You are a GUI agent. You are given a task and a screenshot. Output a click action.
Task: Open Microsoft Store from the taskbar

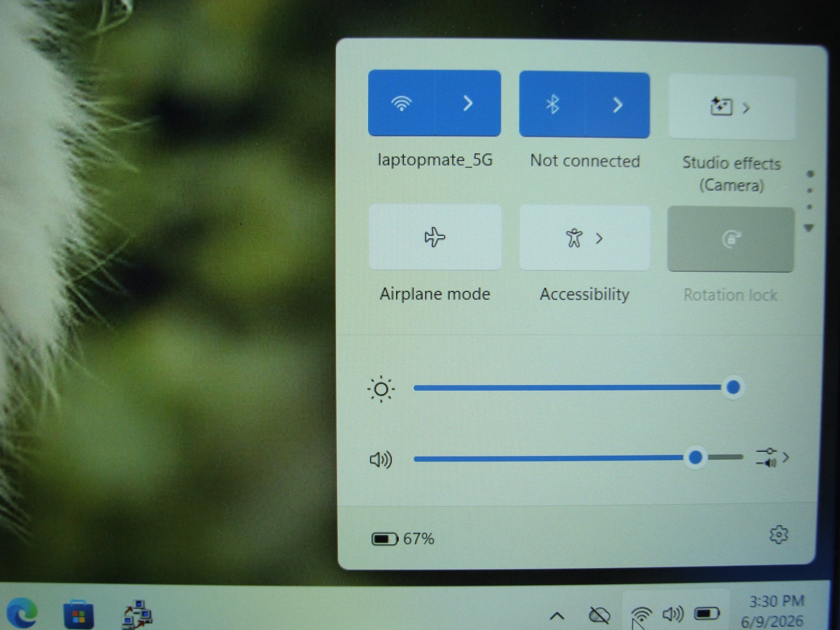(79, 614)
